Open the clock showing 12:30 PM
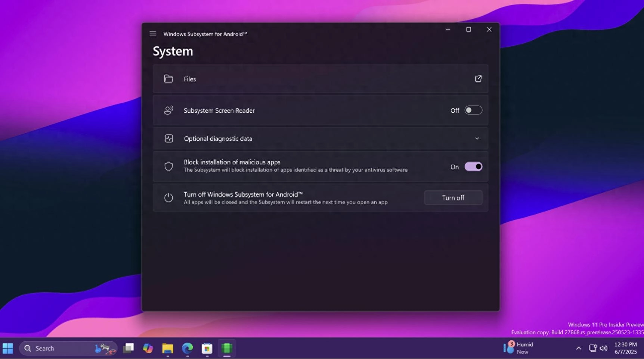 [626, 348]
